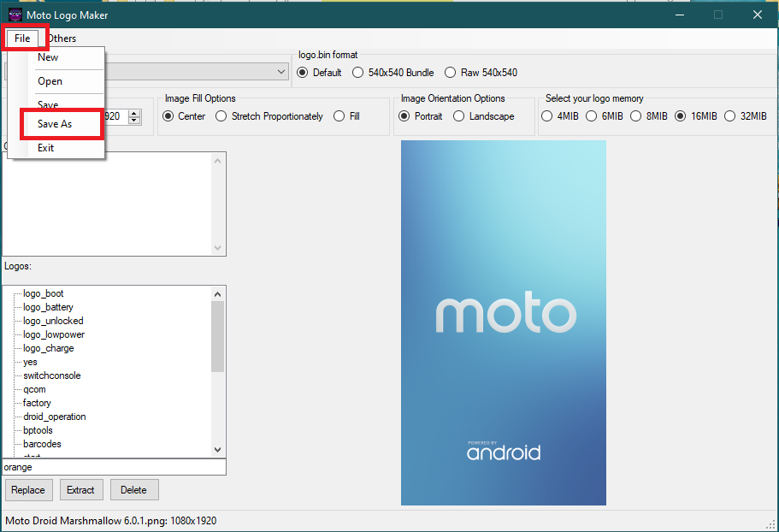The height and width of the screenshot is (532, 779).
Task: Select Stretch Proportionately fill option
Action: click(x=269, y=116)
